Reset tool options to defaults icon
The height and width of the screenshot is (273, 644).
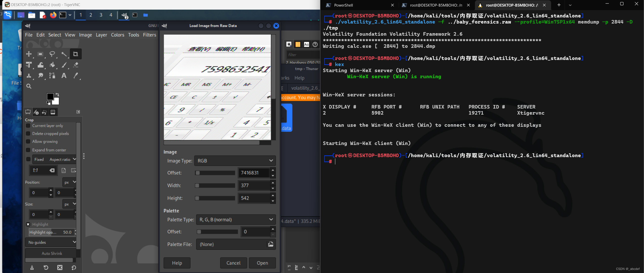74,267
